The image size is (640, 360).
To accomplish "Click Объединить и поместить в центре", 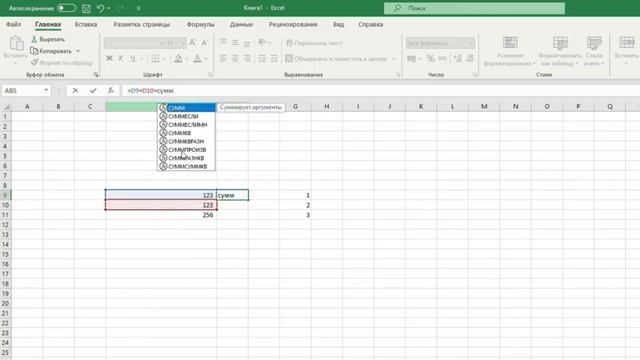I will [x=336, y=59].
